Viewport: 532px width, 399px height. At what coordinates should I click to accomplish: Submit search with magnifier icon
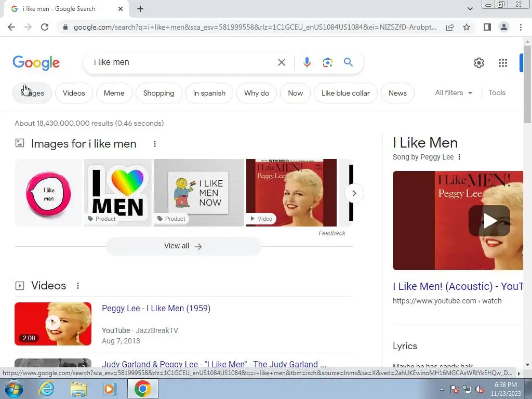click(348, 62)
